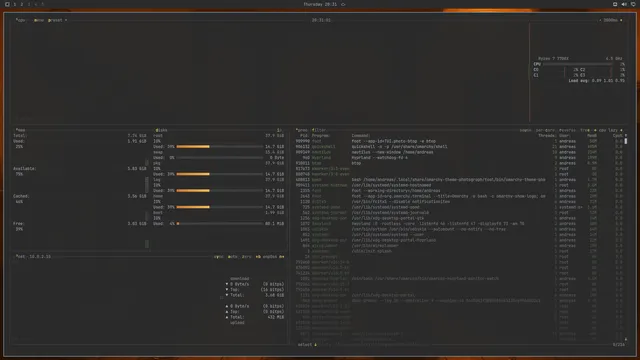Click the download Total value

coord(275,295)
